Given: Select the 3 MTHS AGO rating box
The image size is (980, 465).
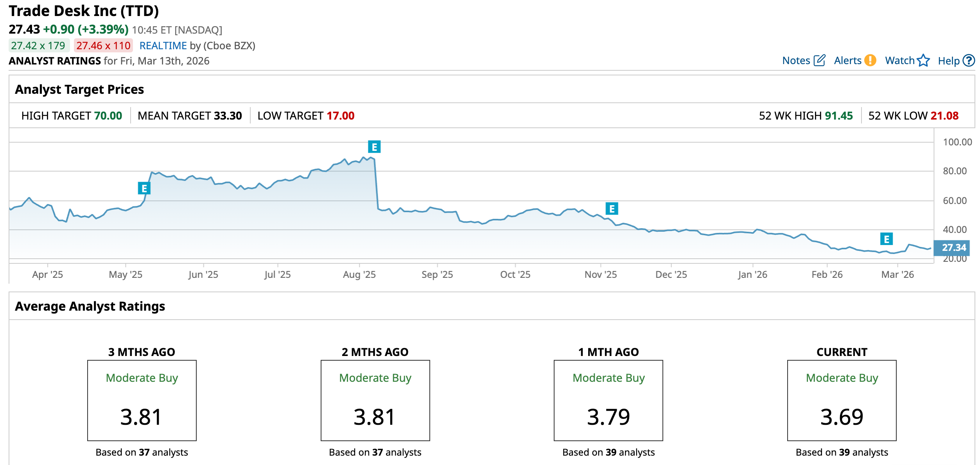Looking at the screenshot, I should pyautogui.click(x=142, y=400).
